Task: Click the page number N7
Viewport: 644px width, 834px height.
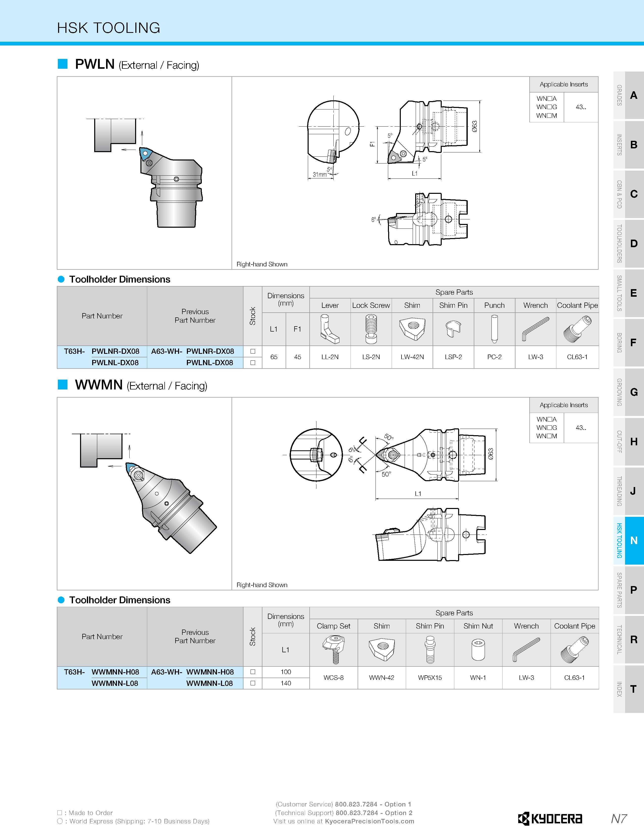Action: click(619, 818)
